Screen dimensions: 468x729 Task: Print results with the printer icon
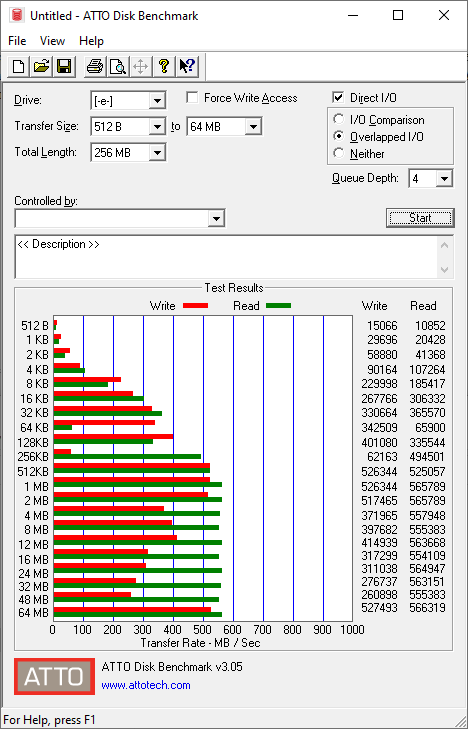[x=95, y=66]
